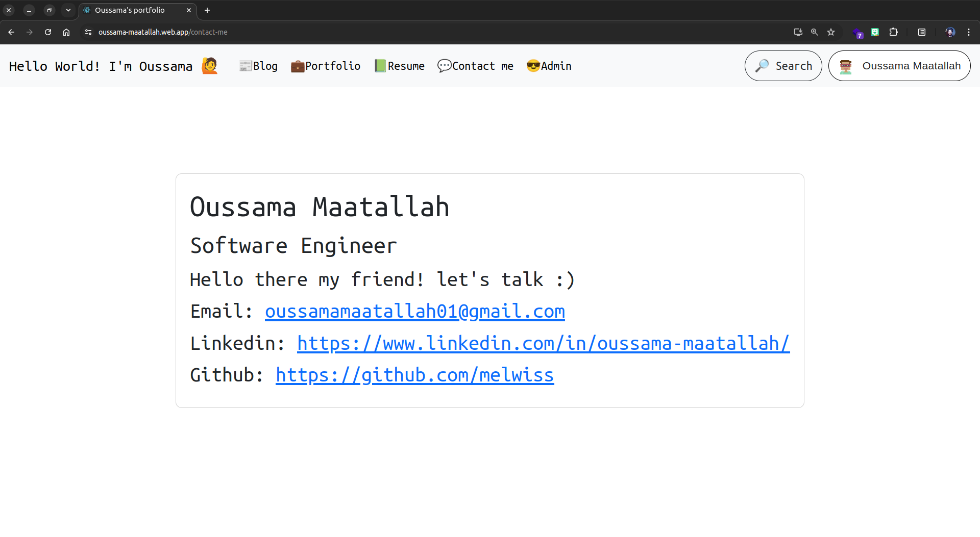The height and width of the screenshot is (537, 980).
Task: Expand the tab search dropdown
Action: click(68, 10)
